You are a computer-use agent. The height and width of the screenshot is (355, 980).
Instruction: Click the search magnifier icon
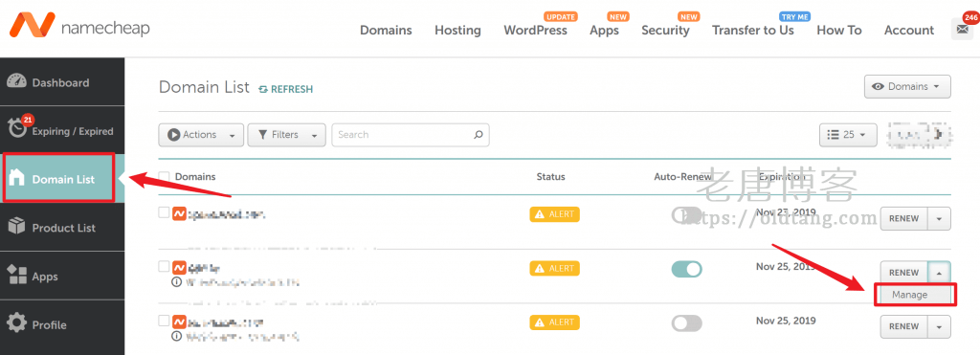point(479,134)
